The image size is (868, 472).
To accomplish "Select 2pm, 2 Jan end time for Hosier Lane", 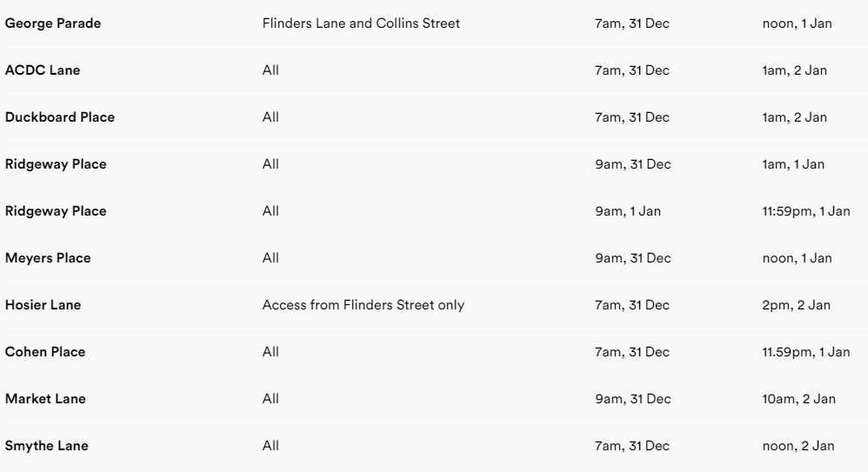I will coord(796,305).
